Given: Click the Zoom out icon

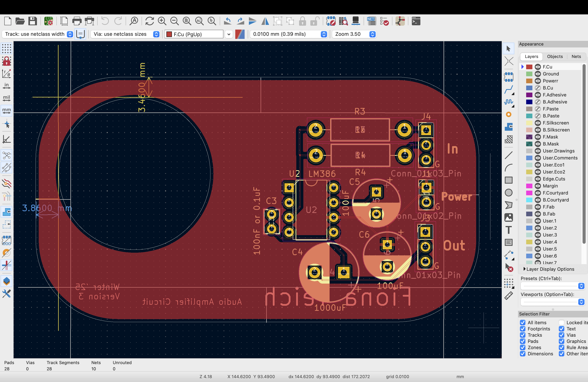Looking at the screenshot, I should tap(174, 21).
